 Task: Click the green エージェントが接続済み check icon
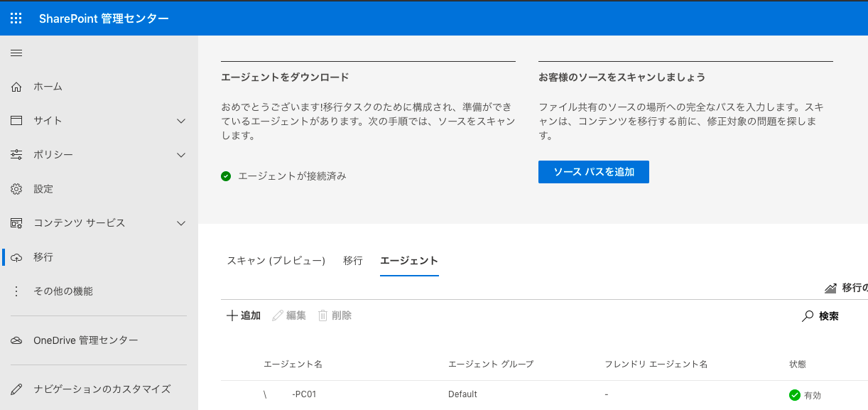pyautogui.click(x=226, y=176)
